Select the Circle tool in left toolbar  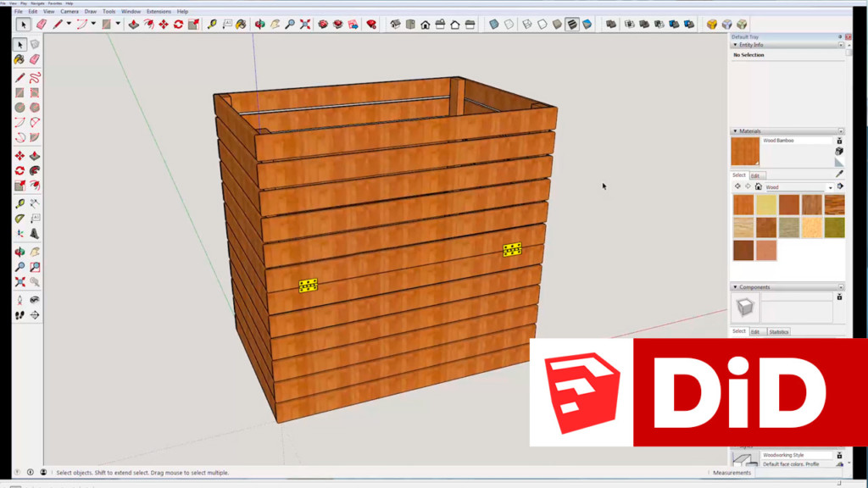20,108
